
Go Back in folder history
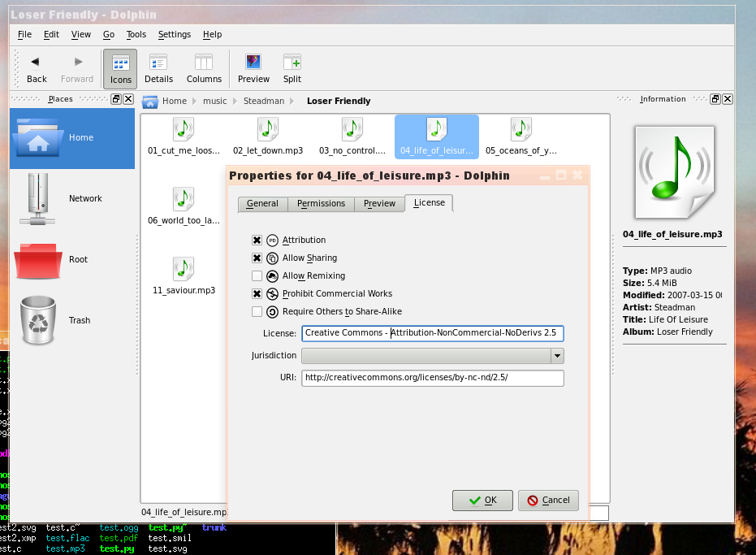37,69
